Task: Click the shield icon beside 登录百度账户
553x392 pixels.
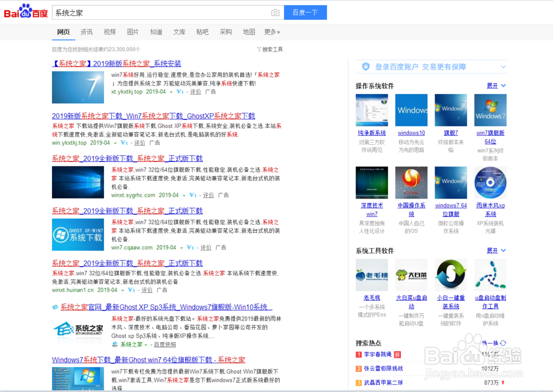Action: 366,66
